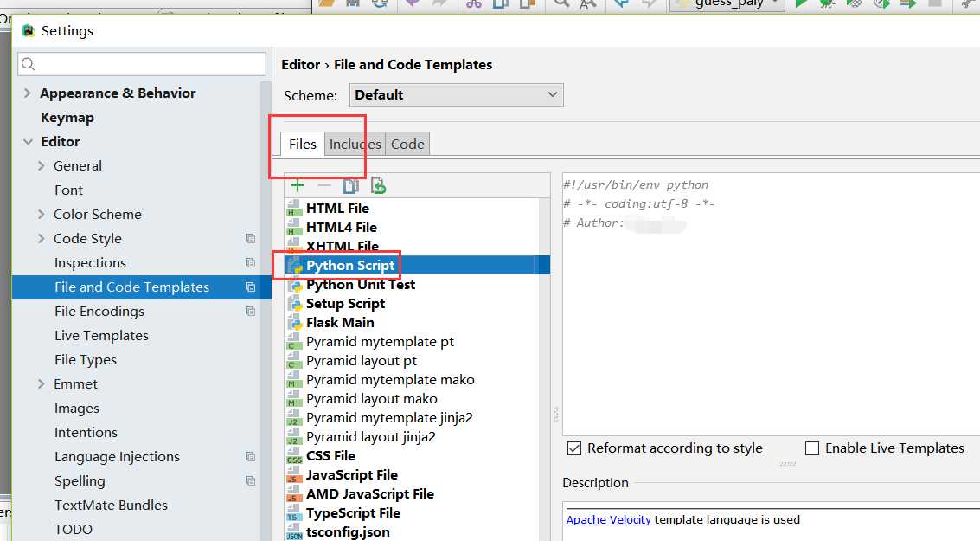Viewport: 980px width, 541px height.
Task: Click the magnifier icon in settings search
Action: pyautogui.click(x=29, y=64)
